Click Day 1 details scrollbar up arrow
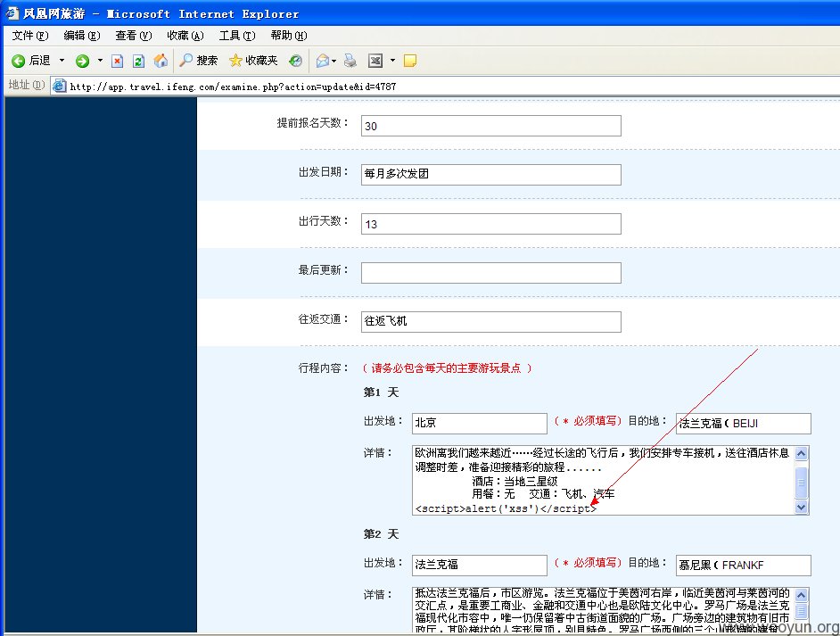Screen dimensions: 840x636 coord(802,454)
